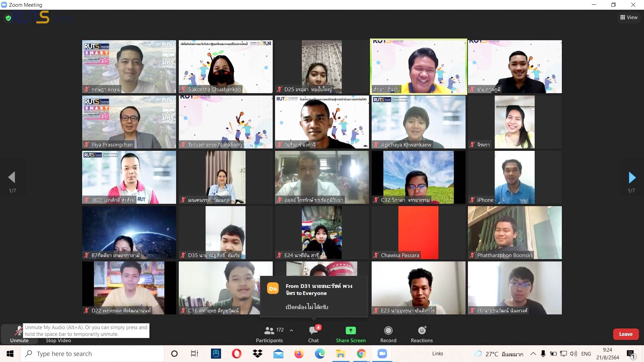The image size is (644, 362).
Task: Open the dark blue app on taskbar
Action: coord(216,354)
